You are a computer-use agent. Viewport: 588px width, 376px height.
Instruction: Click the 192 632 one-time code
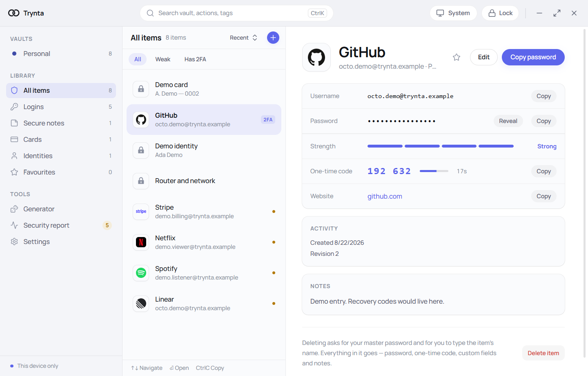[389, 171]
